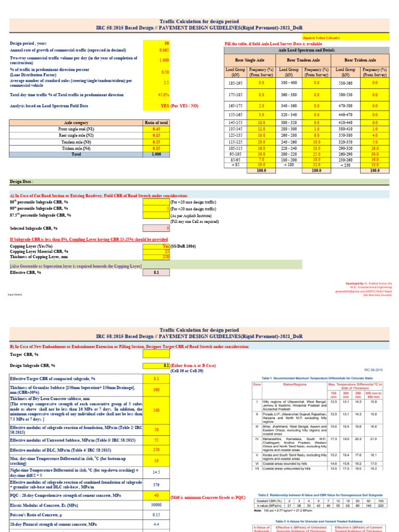
Task: Click the Rear Tandem Axle column header
Action: click(303, 60)
